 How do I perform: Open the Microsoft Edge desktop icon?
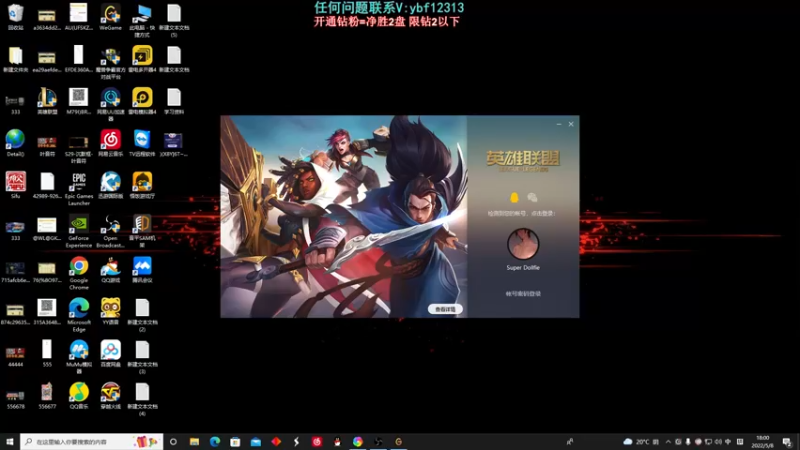tap(79, 315)
